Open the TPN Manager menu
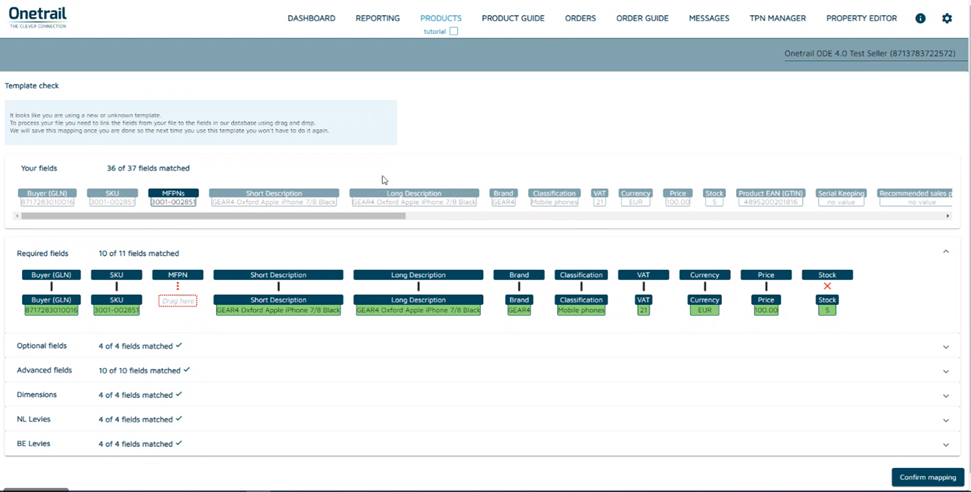This screenshot has height=492, width=971. [777, 19]
